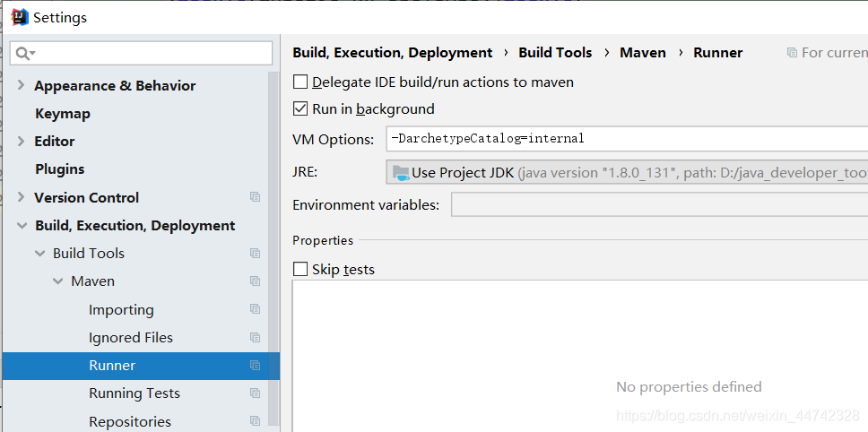Click the IntelliJ IDEA logo in title bar

(x=20, y=17)
